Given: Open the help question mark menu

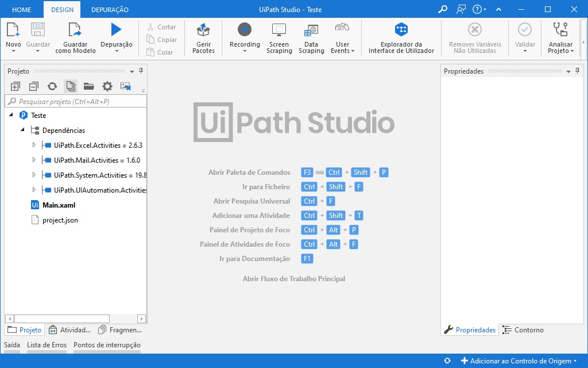Looking at the screenshot, I should (479, 9).
